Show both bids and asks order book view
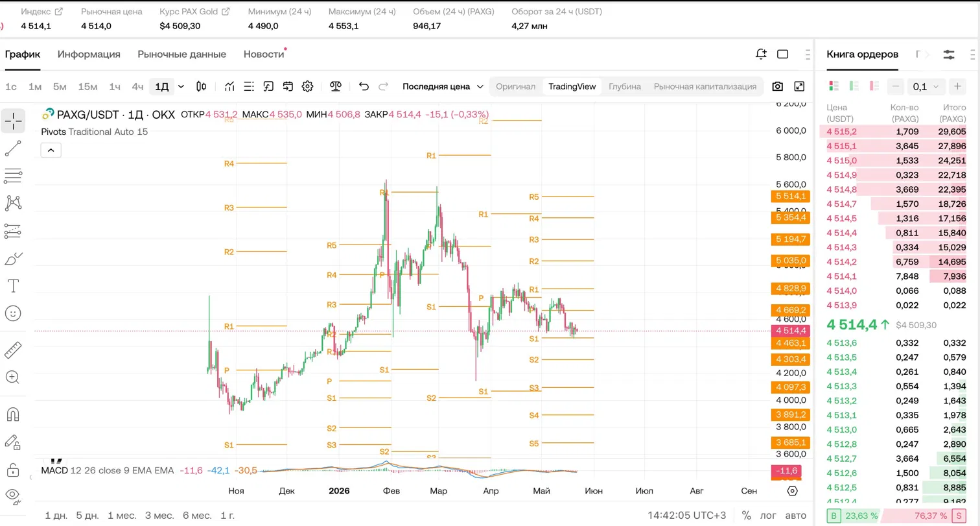980x526 pixels. click(x=834, y=86)
